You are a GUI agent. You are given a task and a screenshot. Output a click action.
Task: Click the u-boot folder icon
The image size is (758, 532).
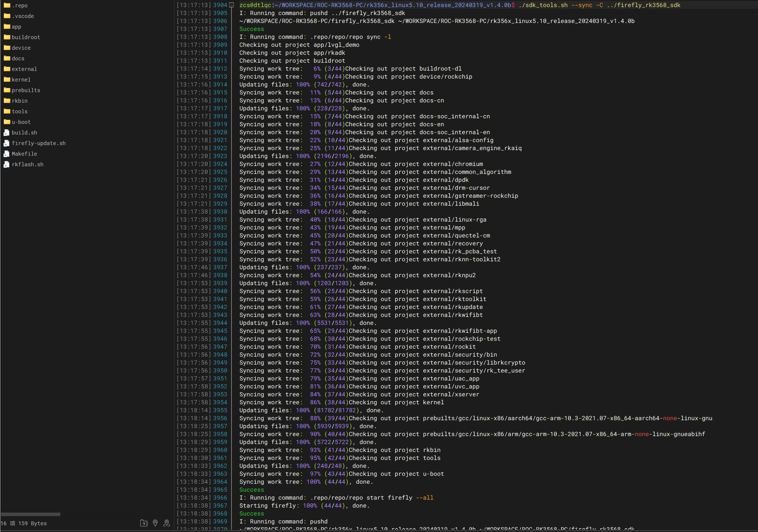click(7, 122)
